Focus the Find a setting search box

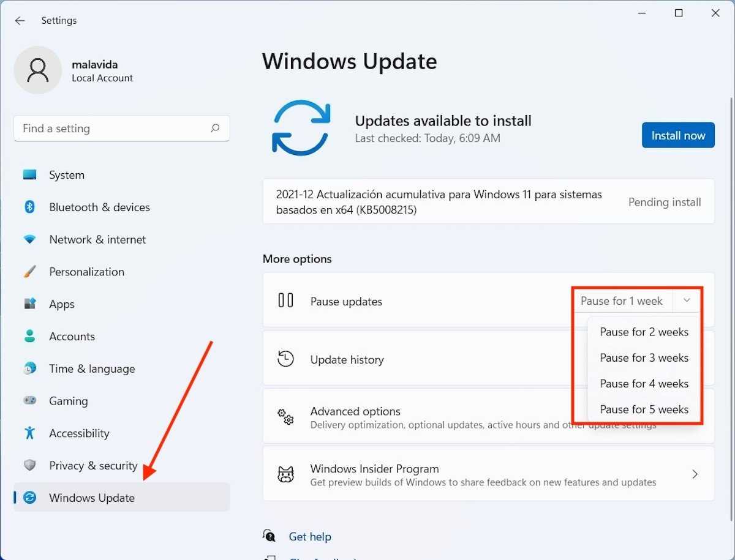[x=122, y=129]
